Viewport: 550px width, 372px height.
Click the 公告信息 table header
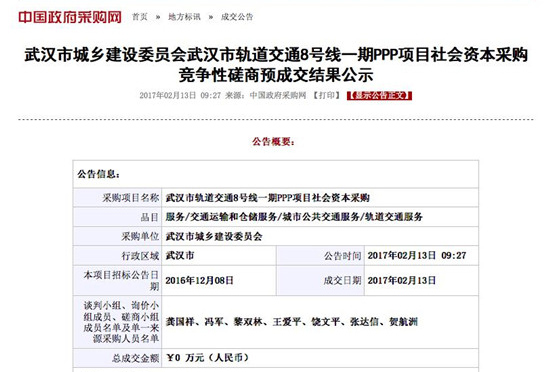[x=99, y=174]
